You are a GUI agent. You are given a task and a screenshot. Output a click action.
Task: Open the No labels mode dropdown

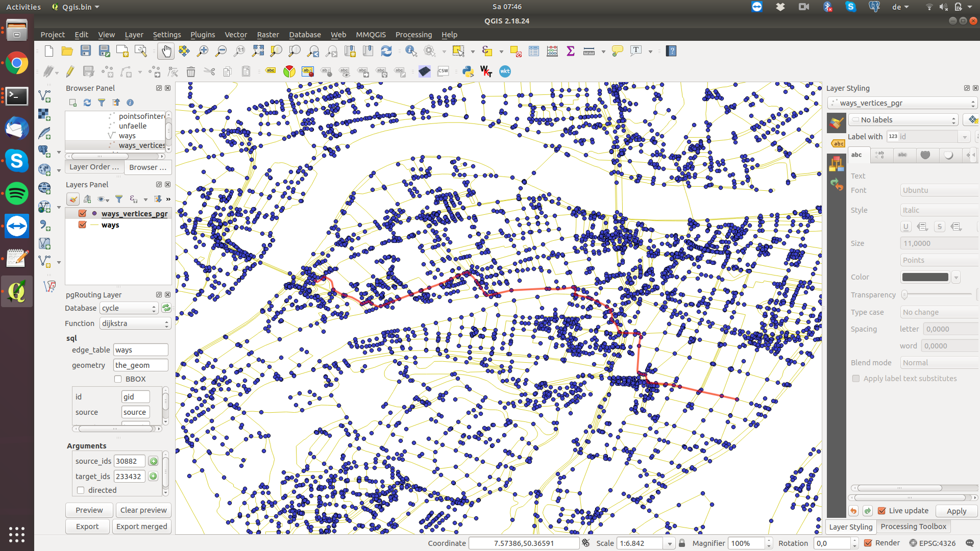tap(903, 120)
